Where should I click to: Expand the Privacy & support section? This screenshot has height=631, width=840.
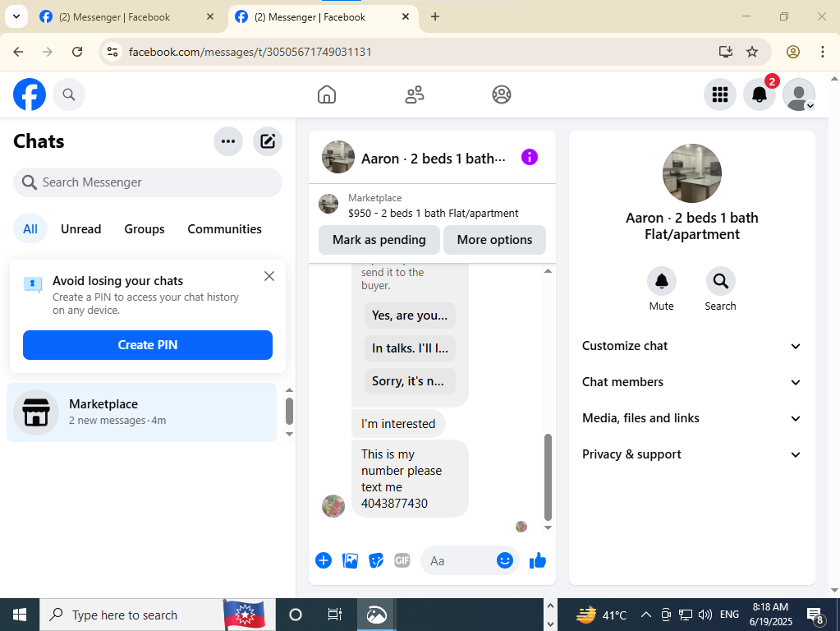[x=692, y=454]
